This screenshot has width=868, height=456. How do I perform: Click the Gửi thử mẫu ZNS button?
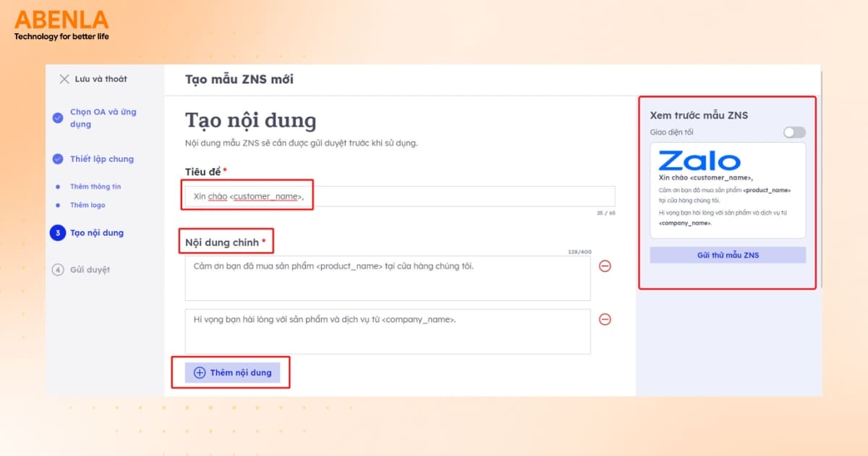click(x=728, y=255)
